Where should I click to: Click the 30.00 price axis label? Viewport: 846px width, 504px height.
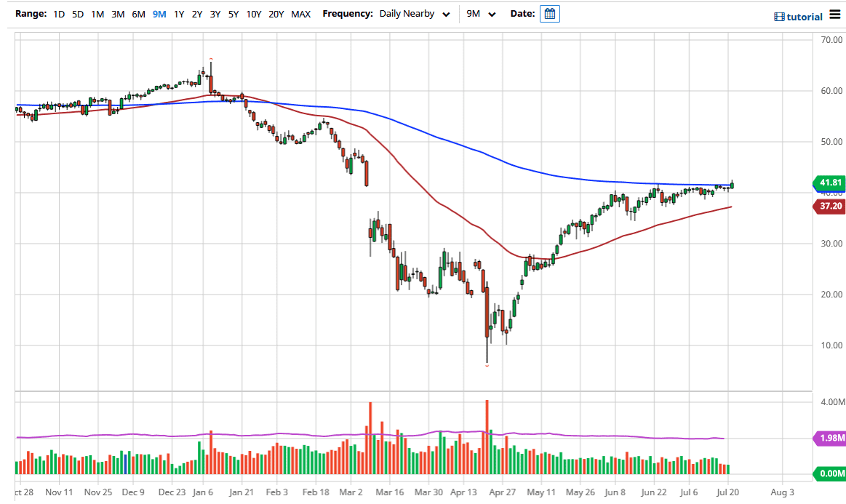[x=831, y=244]
